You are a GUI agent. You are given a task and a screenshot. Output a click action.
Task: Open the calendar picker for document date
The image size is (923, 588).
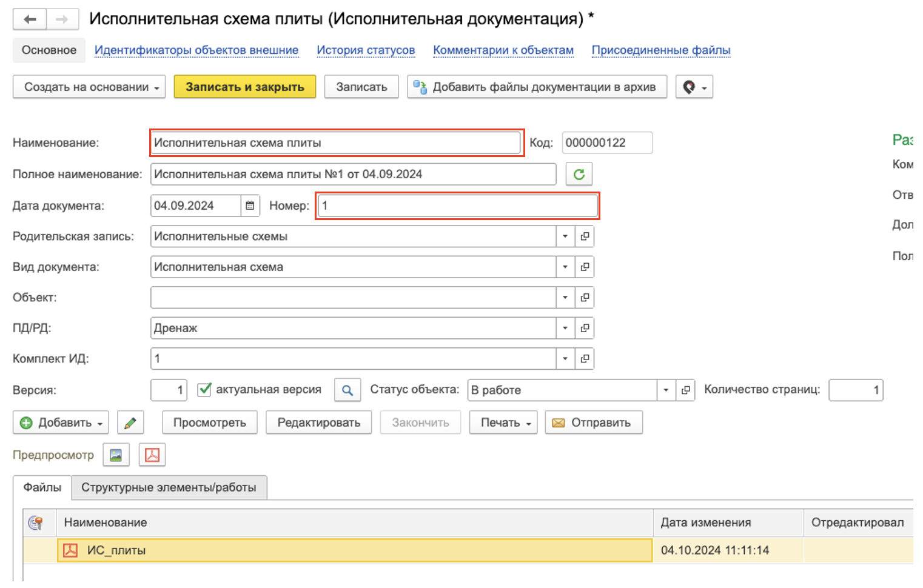pos(250,205)
